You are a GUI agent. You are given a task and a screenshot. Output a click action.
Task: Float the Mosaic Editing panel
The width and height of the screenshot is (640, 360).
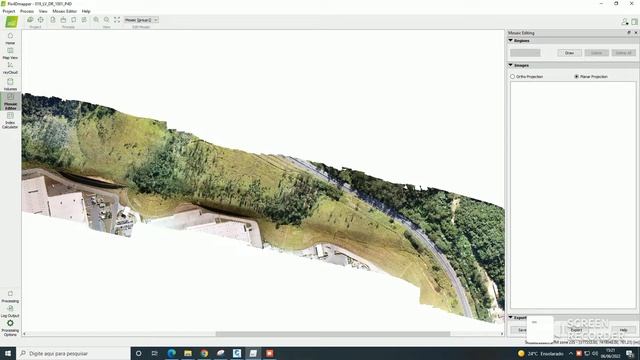tap(629, 33)
